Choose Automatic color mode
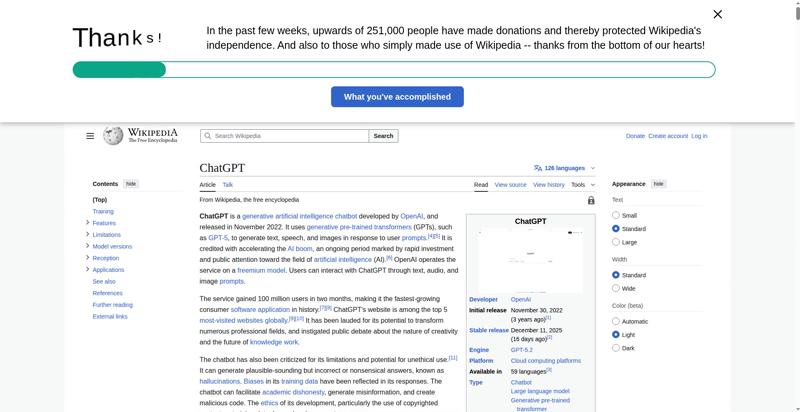The image size is (800, 412). (616, 321)
